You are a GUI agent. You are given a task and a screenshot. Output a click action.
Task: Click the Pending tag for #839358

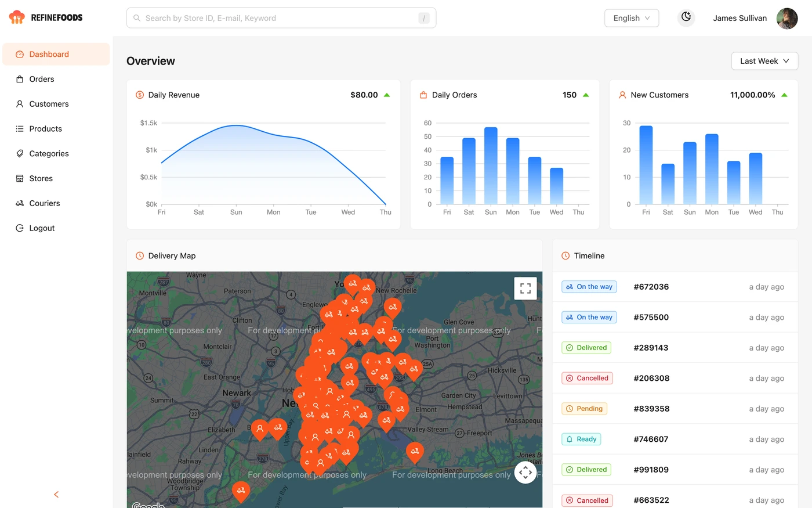pyautogui.click(x=584, y=409)
